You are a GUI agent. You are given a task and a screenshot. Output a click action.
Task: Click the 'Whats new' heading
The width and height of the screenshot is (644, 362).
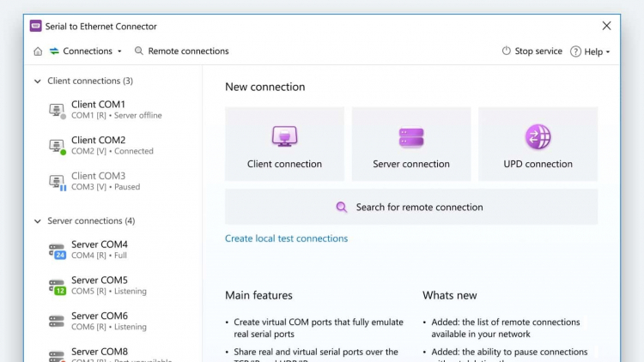point(450,295)
